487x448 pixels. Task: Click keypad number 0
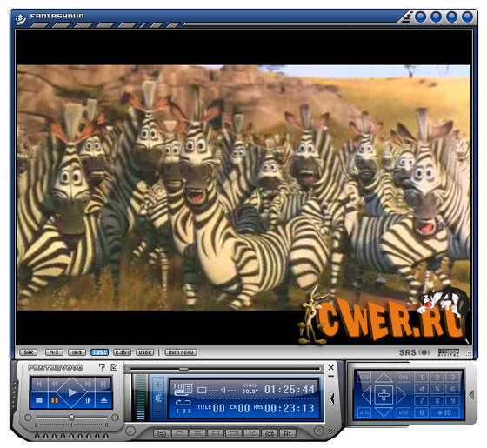422,412
